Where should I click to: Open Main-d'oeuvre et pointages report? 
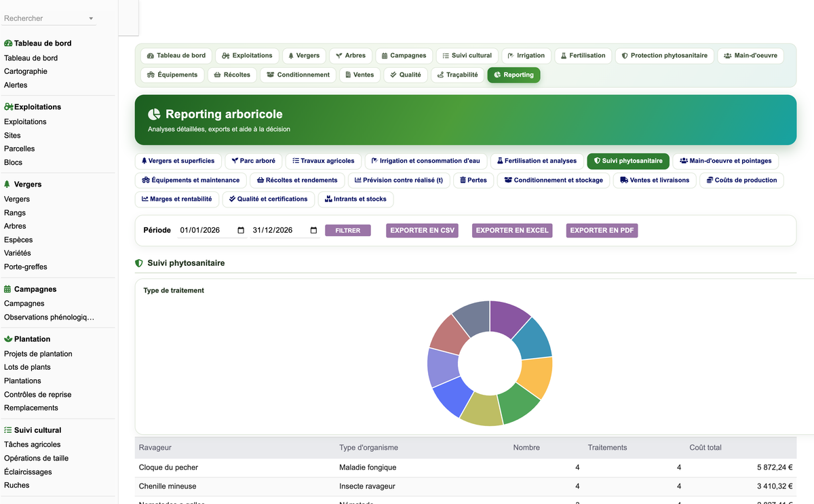[726, 161]
